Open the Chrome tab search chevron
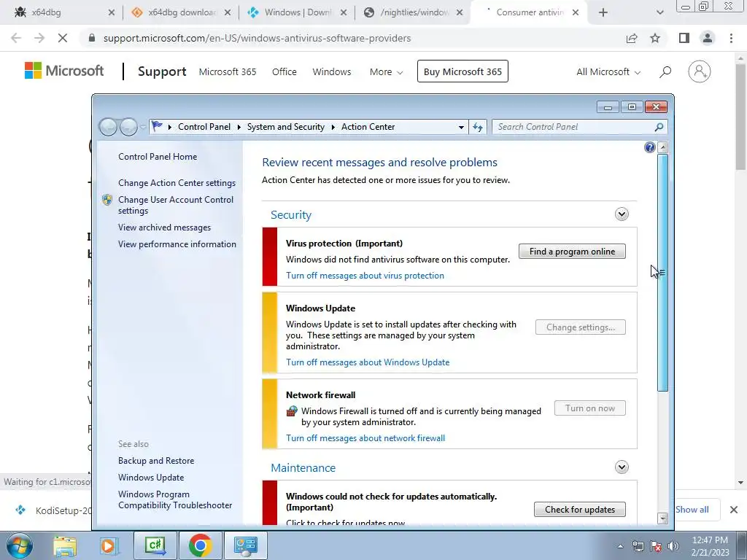The image size is (747, 560). point(659,12)
